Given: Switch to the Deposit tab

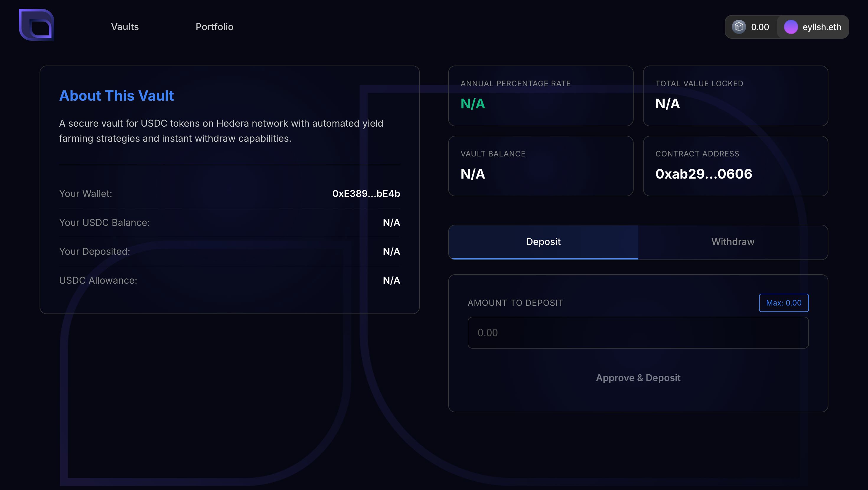Looking at the screenshot, I should pos(543,242).
